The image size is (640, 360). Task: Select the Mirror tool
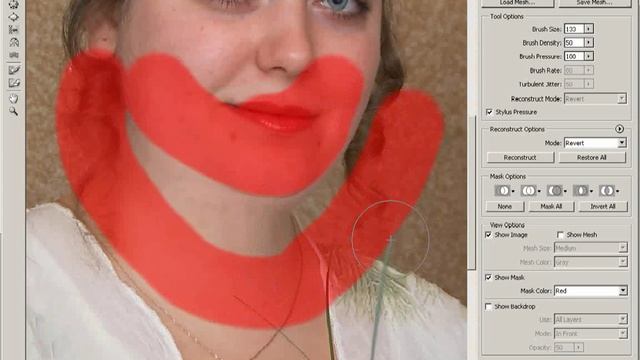click(14, 42)
